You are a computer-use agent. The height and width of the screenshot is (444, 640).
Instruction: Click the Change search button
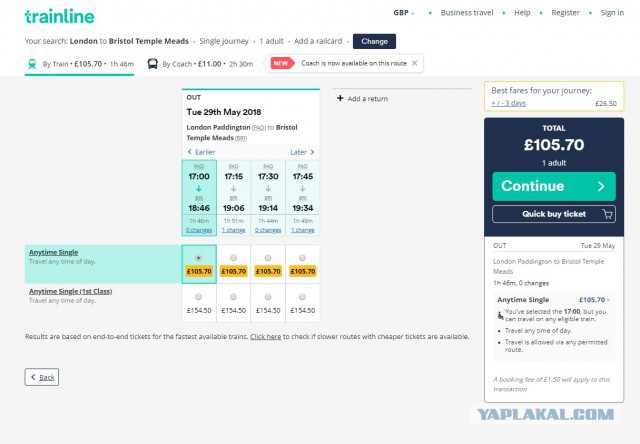pyautogui.click(x=374, y=41)
